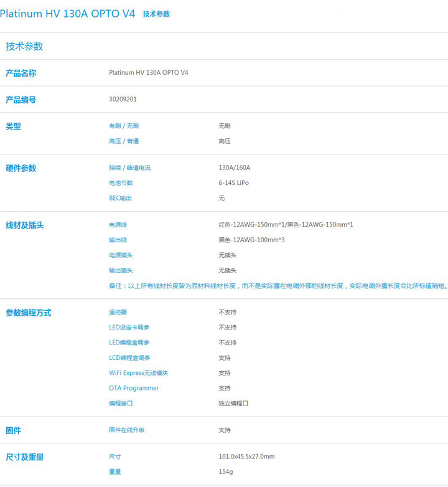Click the 高压 value in the 类型 section
Viewport: 448px width, 487px height.
[x=225, y=141]
